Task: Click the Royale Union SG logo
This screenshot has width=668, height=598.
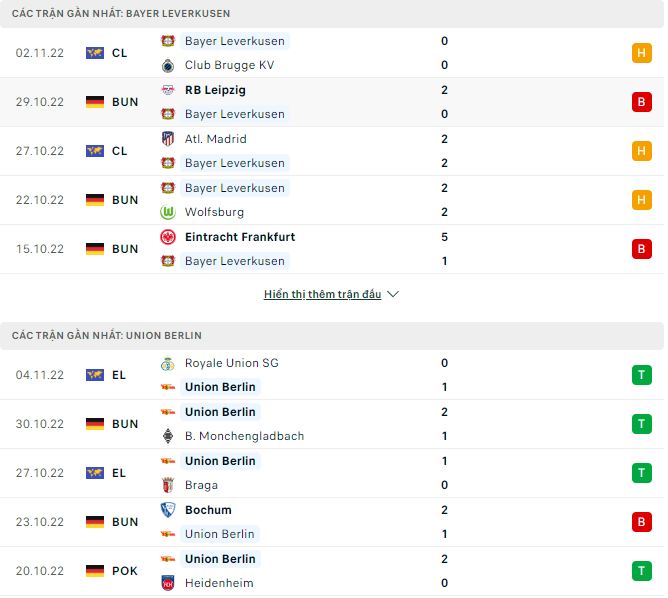Action: coord(168,363)
